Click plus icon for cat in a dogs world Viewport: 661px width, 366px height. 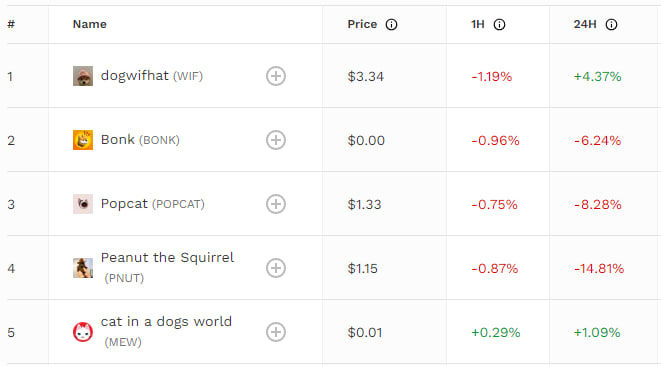click(276, 332)
